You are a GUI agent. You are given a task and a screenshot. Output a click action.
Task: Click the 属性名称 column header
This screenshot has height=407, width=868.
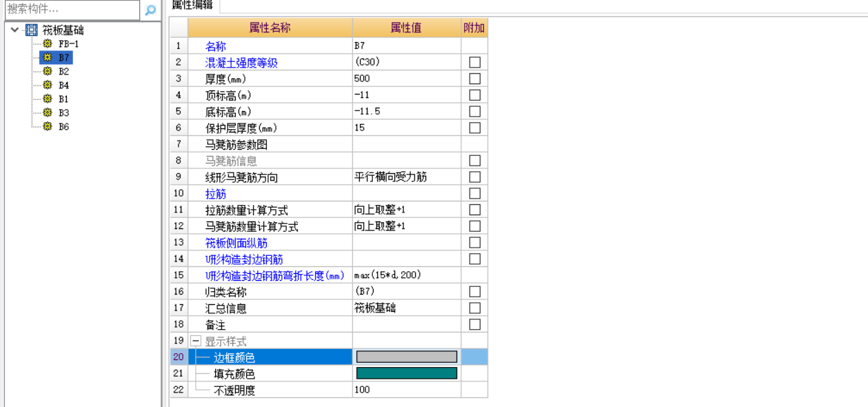270,28
